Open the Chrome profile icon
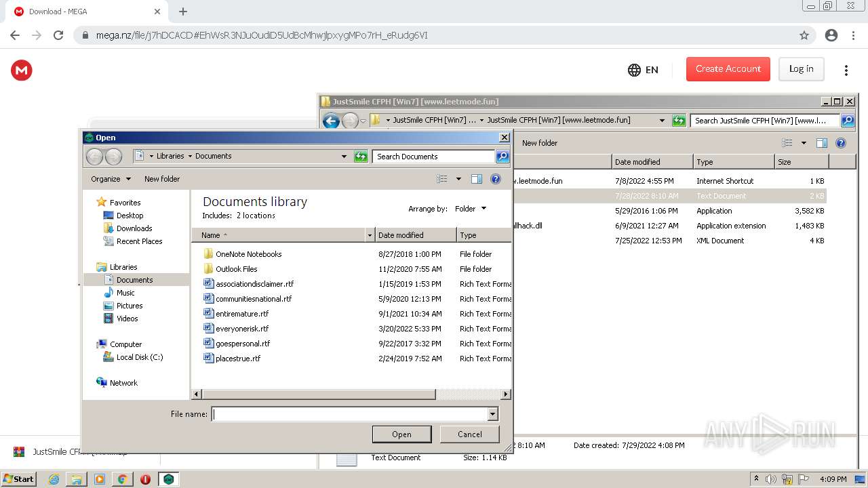 (x=831, y=35)
